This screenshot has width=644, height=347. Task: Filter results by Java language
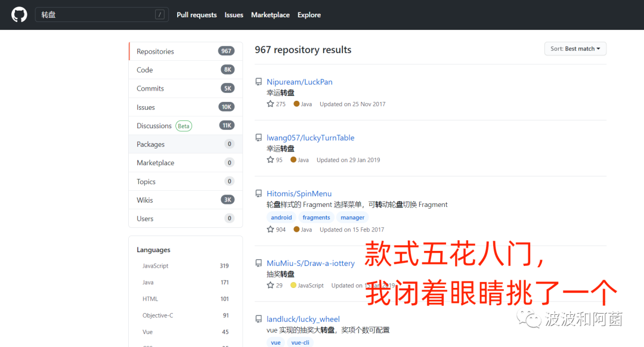coord(185,282)
